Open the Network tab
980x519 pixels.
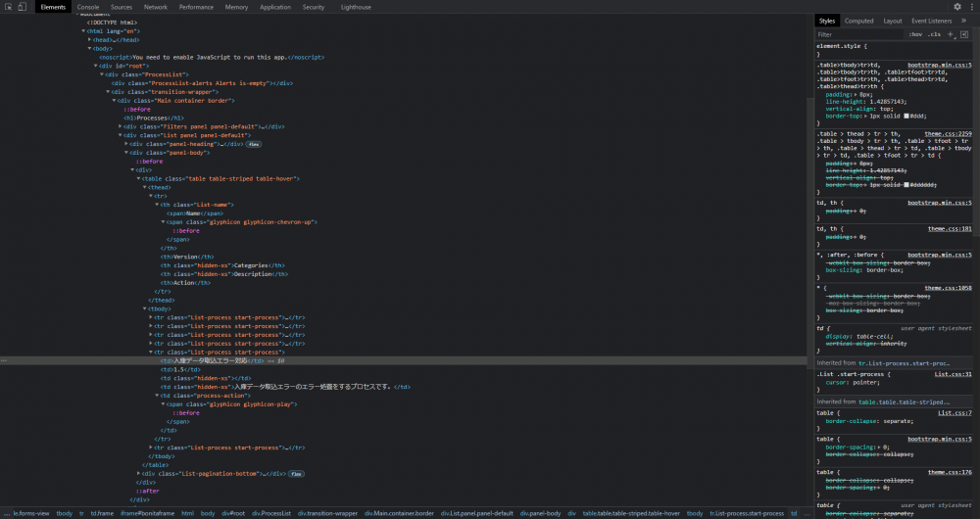point(156,7)
